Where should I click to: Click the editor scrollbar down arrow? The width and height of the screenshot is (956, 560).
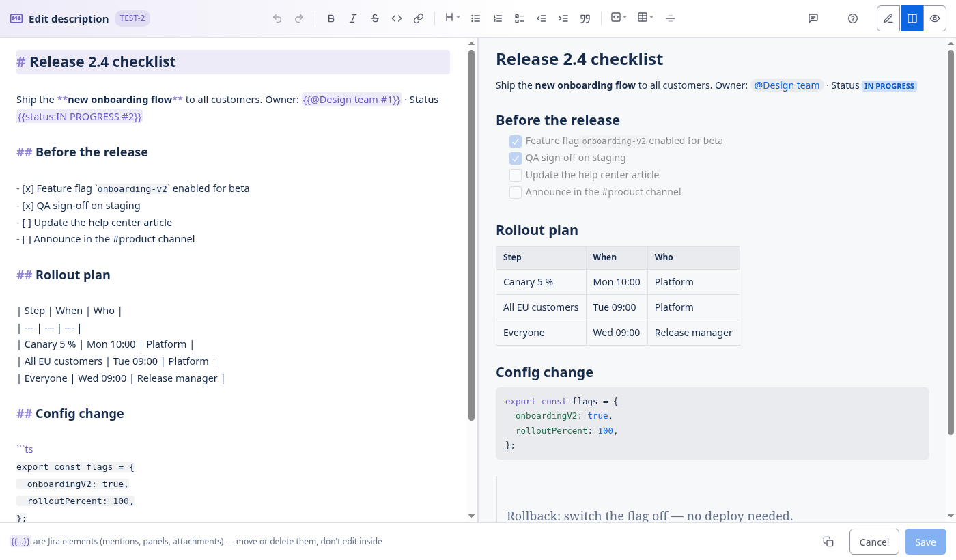(x=471, y=516)
